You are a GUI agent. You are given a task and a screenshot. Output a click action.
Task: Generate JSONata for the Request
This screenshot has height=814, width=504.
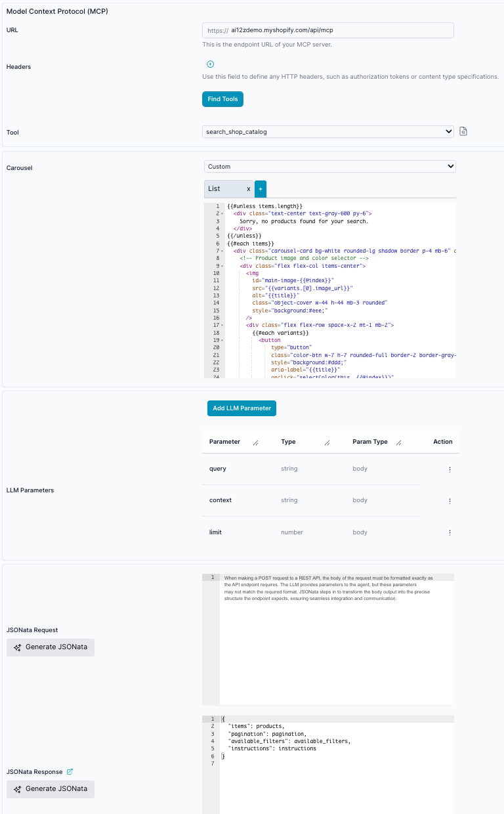[x=51, y=647]
